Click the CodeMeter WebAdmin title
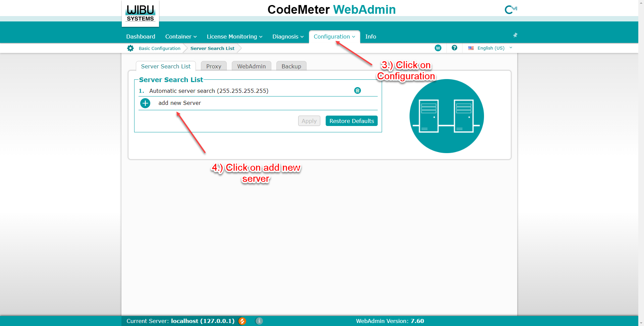 coord(331,9)
